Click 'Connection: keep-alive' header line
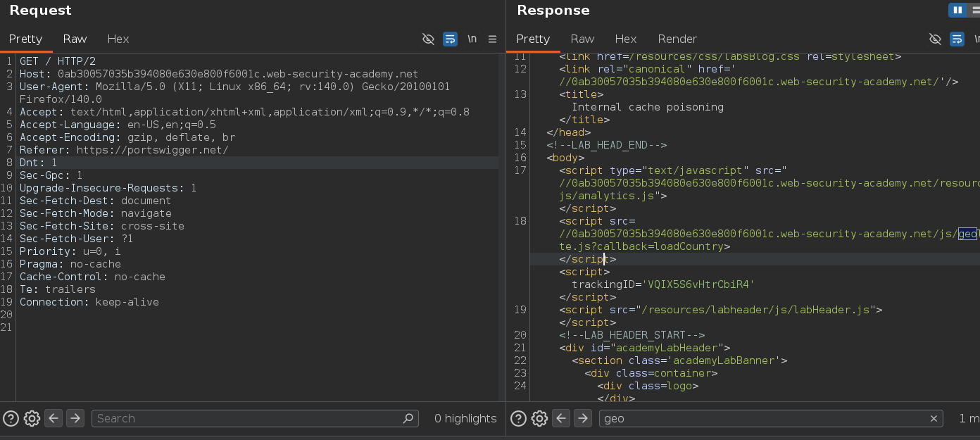Screen dimensions: 980x440 pyautogui.click(x=89, y=302)
